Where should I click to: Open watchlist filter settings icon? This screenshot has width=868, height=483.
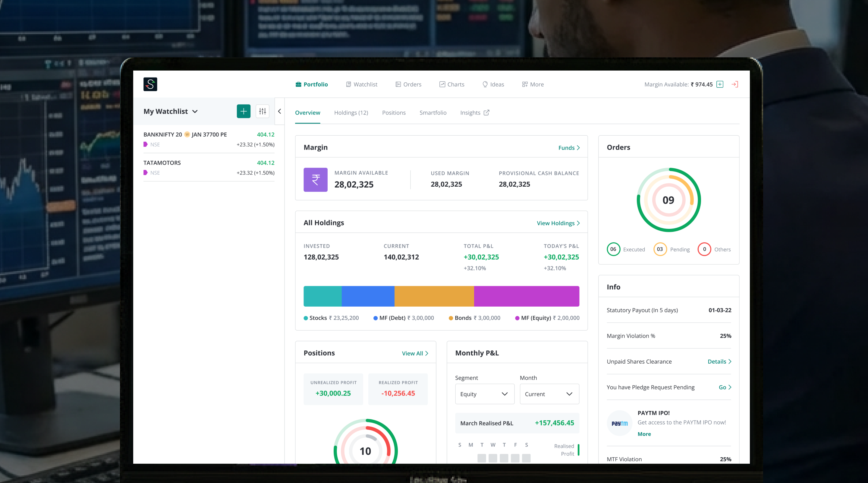[262, 111]
